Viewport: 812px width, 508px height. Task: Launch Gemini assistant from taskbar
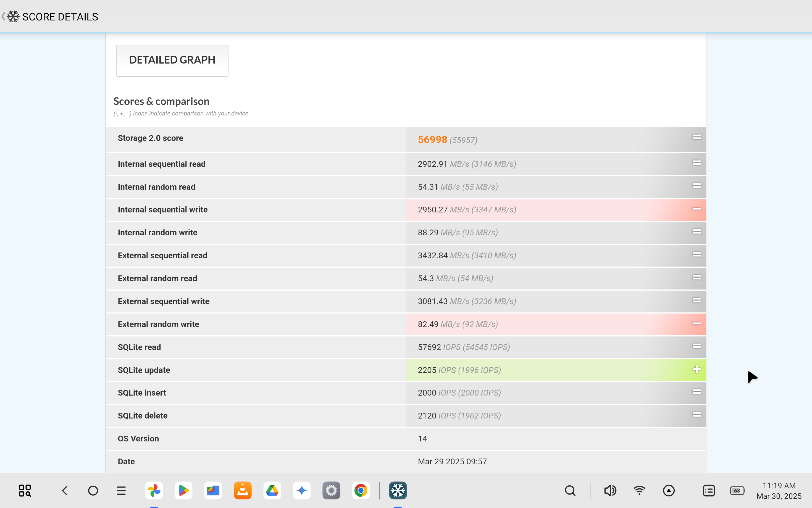coord(302,491)
